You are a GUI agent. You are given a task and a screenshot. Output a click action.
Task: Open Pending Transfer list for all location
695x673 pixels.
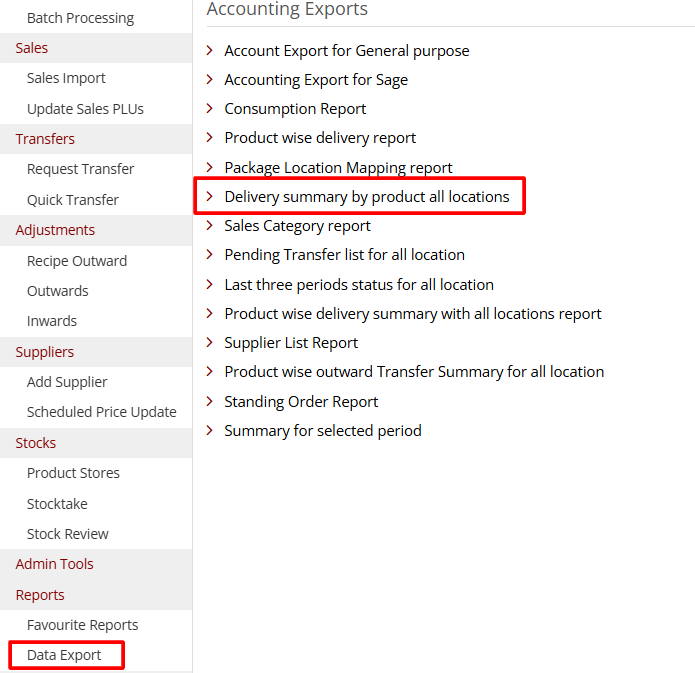click(344, 255)
